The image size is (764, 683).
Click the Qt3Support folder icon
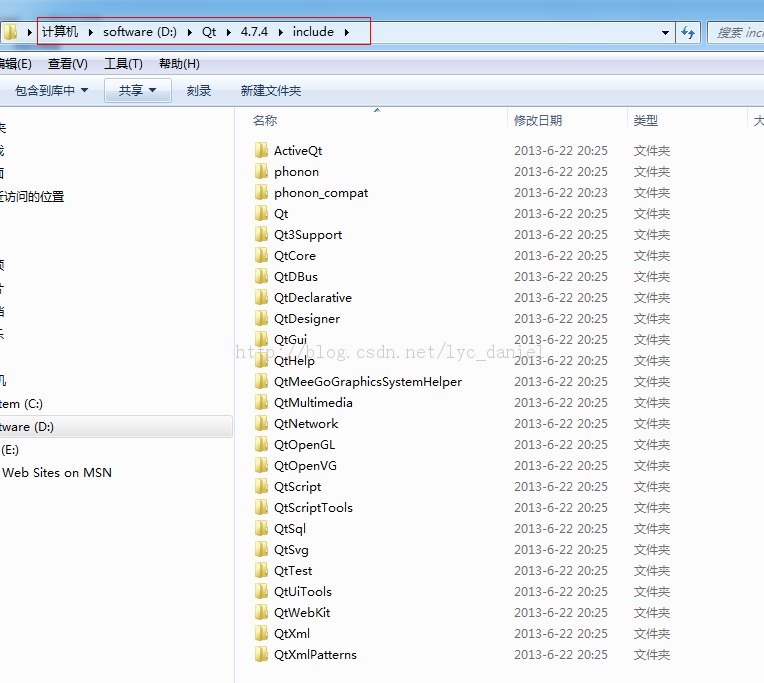click(x=261, y=234)
